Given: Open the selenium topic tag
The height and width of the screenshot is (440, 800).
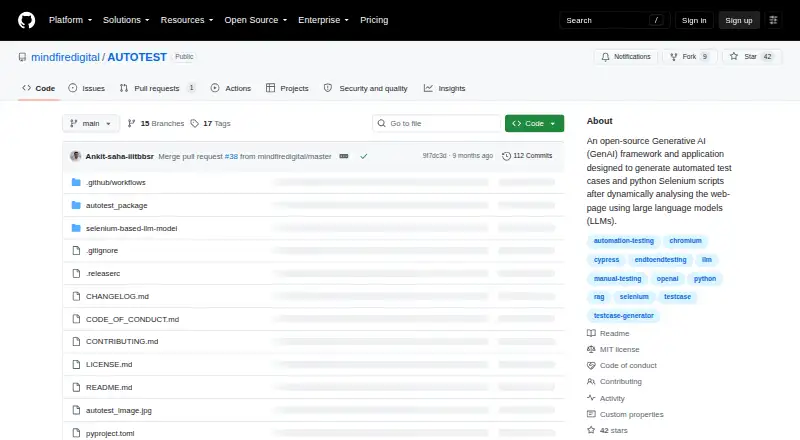Looking at the screenshot, I should 634,297.
